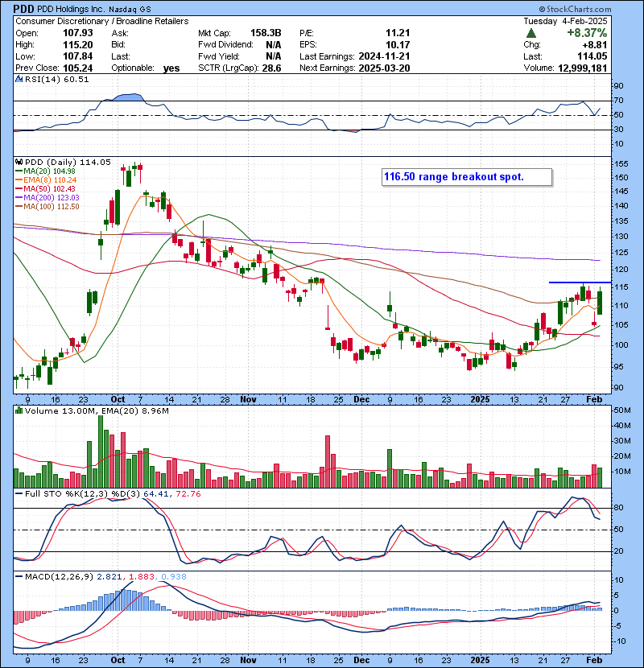This screenshot has height=668, width=644.
Task: Click the Last Earnings date 2024-11-21
Action: tap(384, 56)
